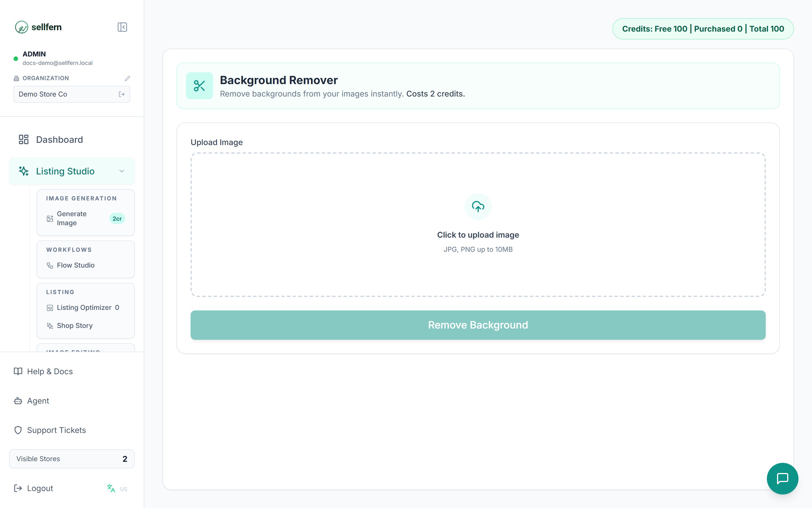
Task: Click the Listing Studio sparkle icon
Action: [23, 171]
